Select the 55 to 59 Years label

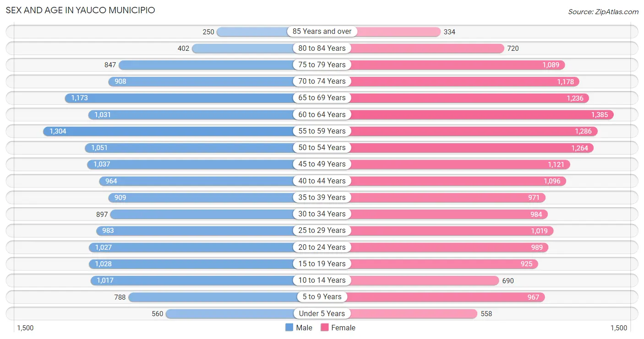(322, 131)
